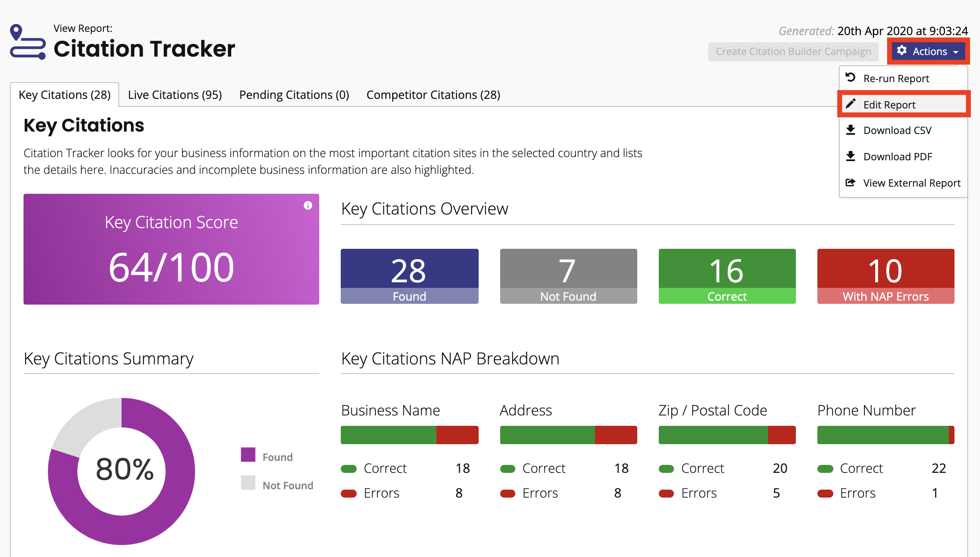The width and height of the screenshot is (980, 557).
Task: Click the Re-run Report circular arrow icon
Action: [850, 77]
